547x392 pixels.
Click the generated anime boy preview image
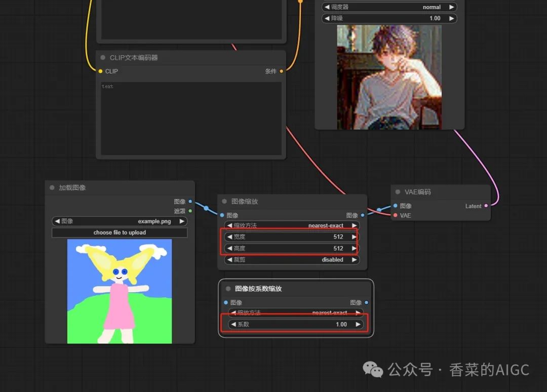[389, 77]
